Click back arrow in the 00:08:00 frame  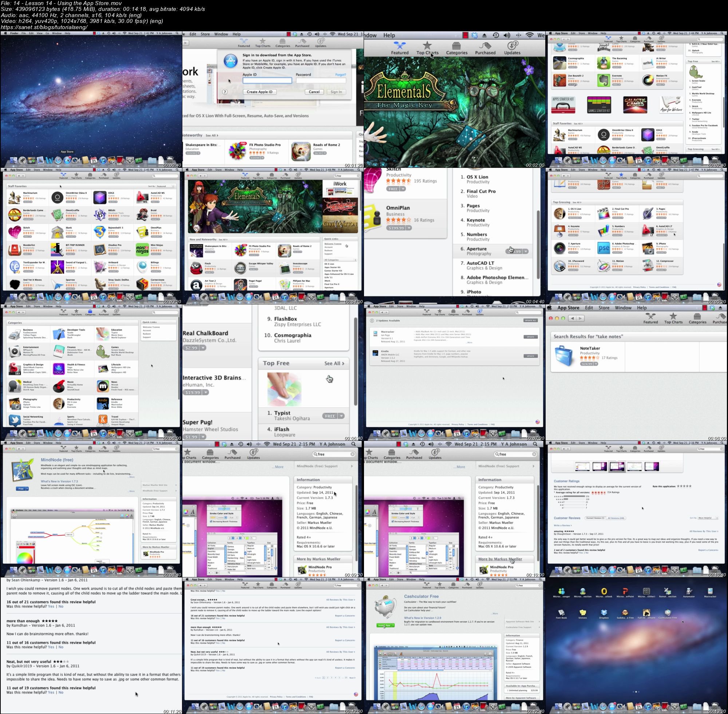[x=572, y=318]
